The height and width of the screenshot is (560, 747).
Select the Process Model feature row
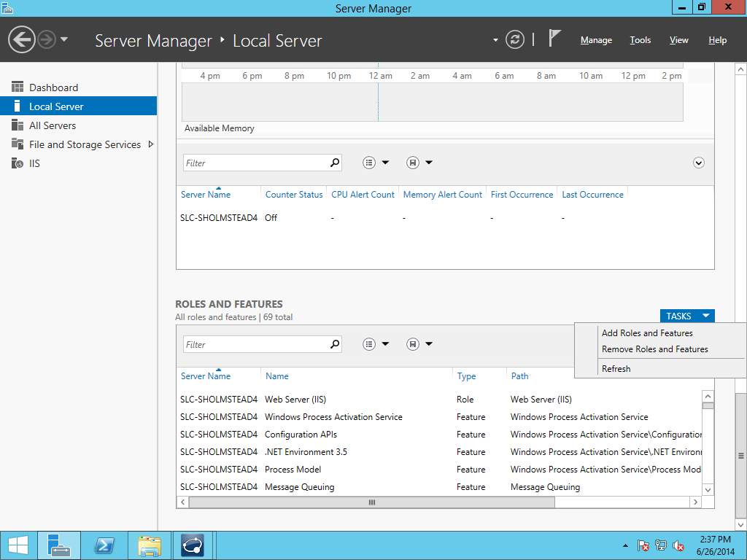[439, 469]
